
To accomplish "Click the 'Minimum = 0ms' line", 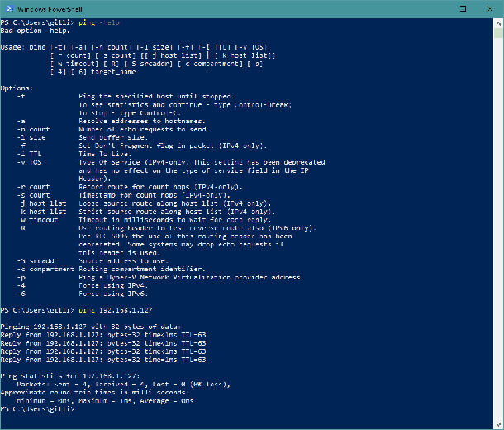I will tap(105, 401).
